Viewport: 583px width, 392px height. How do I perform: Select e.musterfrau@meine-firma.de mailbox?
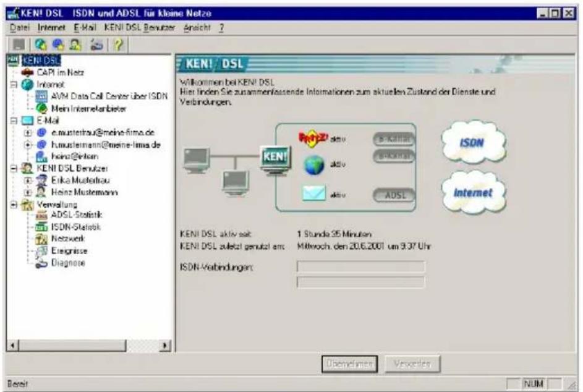103,132
